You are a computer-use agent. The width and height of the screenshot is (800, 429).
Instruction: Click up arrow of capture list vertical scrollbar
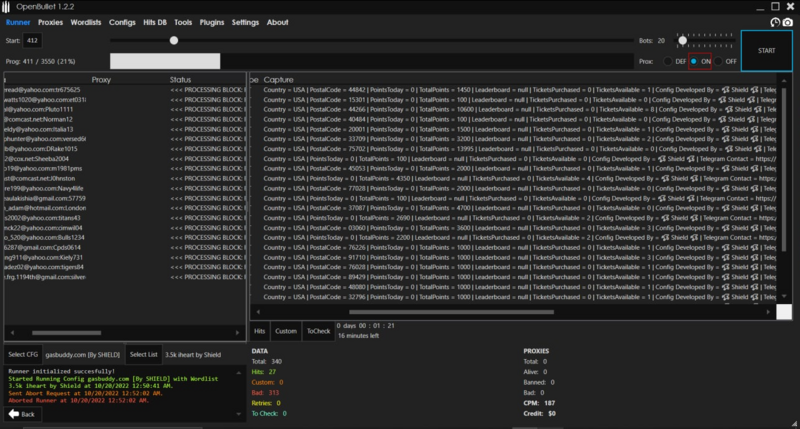[x=784, y=81]
